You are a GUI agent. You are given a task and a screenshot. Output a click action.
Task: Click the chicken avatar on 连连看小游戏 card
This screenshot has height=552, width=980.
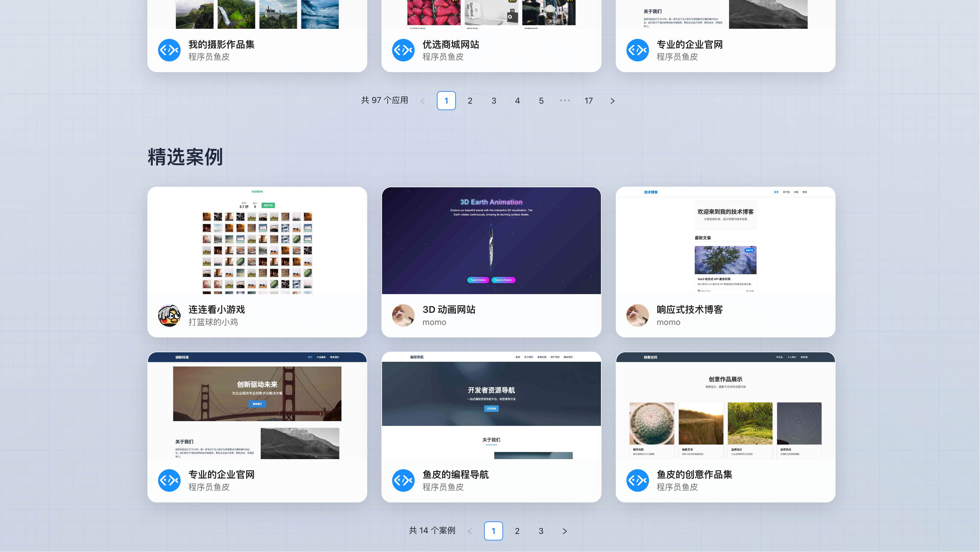click(169, 315)
